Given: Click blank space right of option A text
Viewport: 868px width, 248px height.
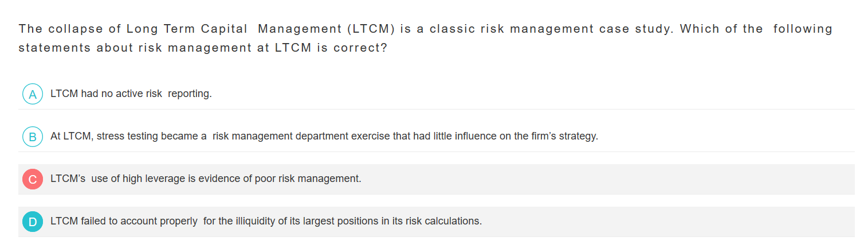Looking at the screenshot, I should coord(516,94).
